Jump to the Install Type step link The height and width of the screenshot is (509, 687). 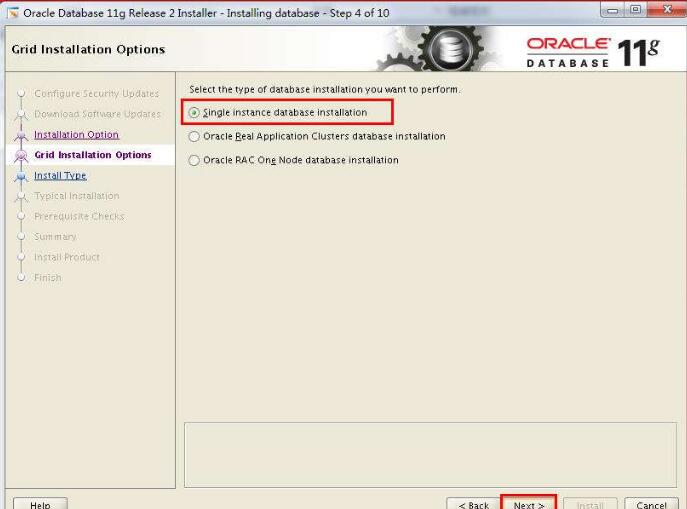pyautogui.click(x=60, y=176)
